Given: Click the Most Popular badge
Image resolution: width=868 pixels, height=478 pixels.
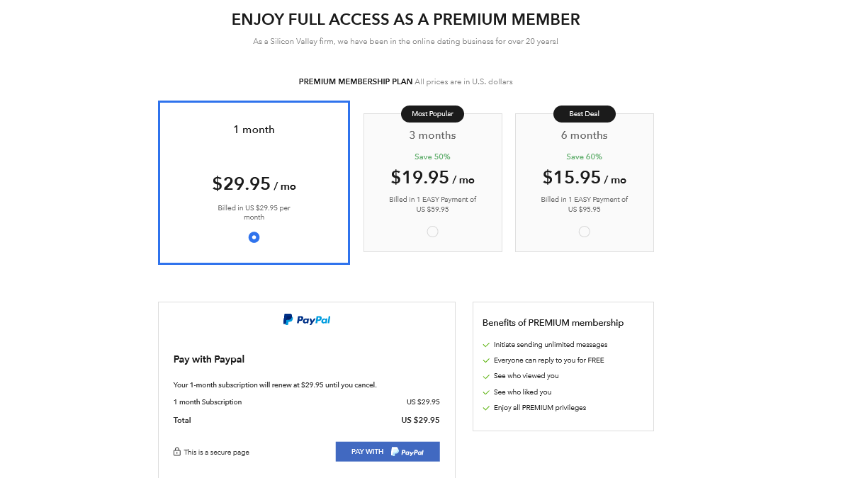Looking at the screenshot, I should point(432,113).
